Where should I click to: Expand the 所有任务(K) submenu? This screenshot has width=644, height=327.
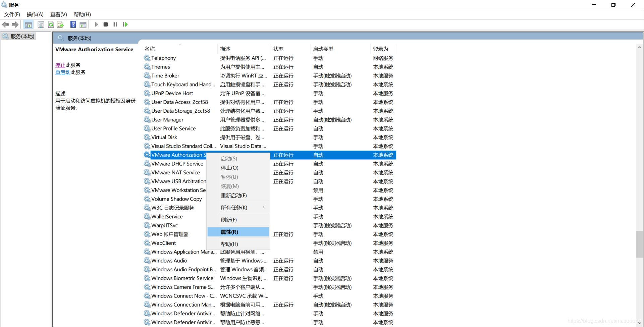click(238, 208)
